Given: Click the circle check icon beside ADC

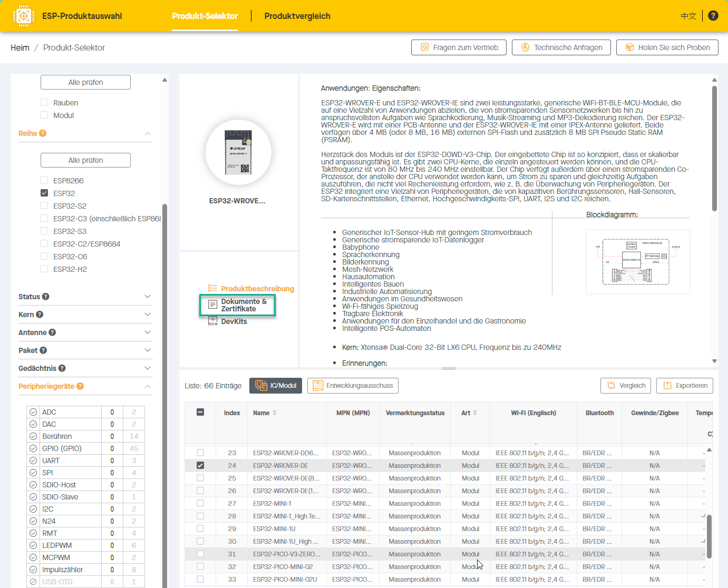Looking at the screenshot, I should click(33, 412).
